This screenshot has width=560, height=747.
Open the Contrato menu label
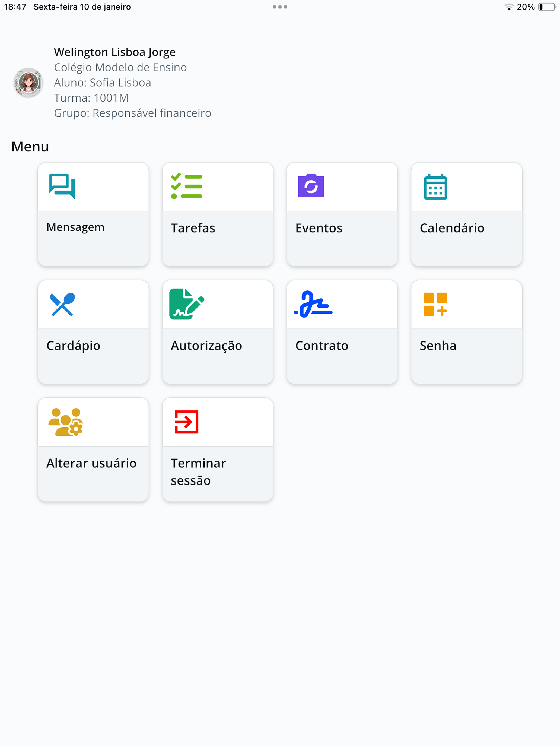(x=322, y=346)
